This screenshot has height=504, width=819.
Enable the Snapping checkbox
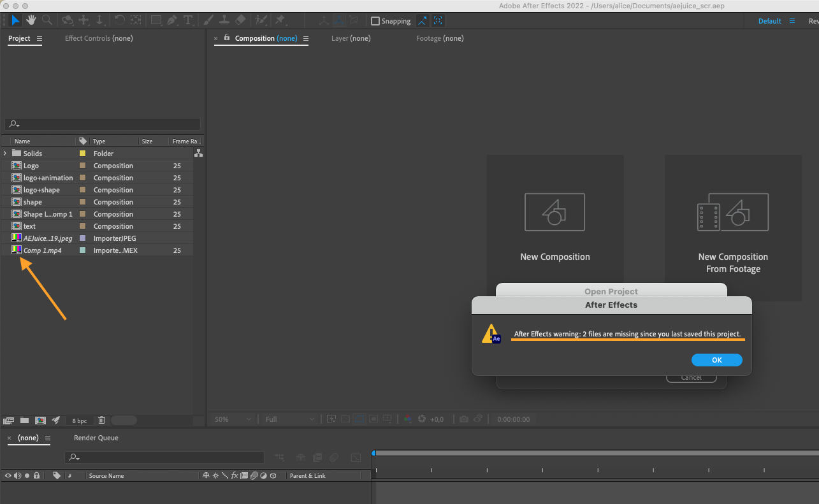pyautogui.click(x=375, y=21)
